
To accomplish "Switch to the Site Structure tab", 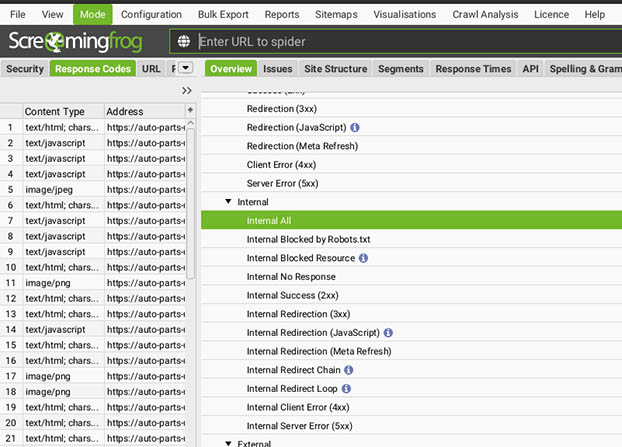I will coord(333,69).
